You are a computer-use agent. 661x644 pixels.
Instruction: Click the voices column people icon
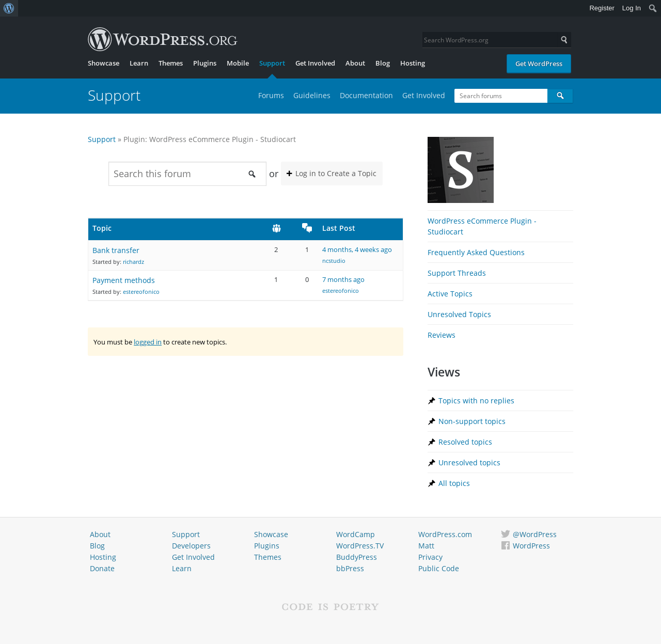[276, 228]
